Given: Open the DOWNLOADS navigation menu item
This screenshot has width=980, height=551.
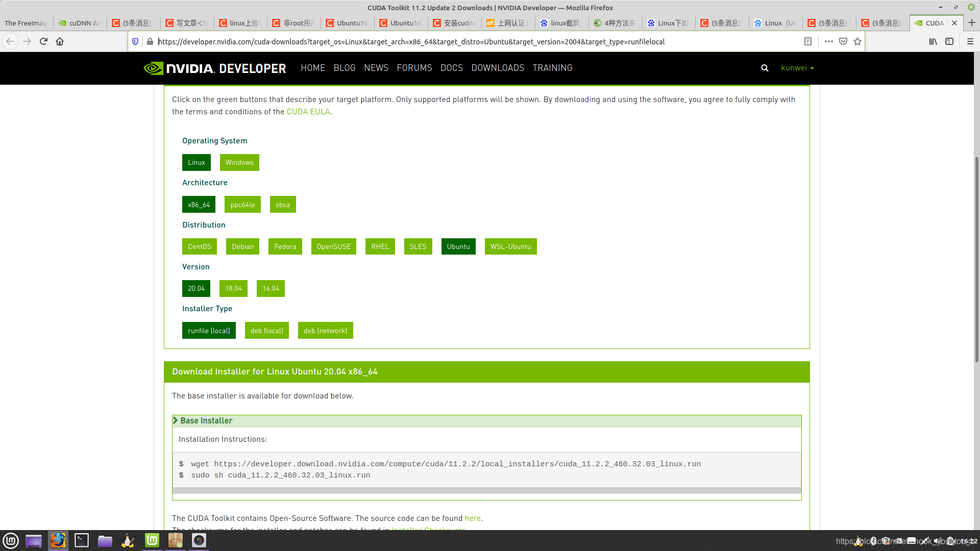Looking at the screenshot, I should click(498, 68).
